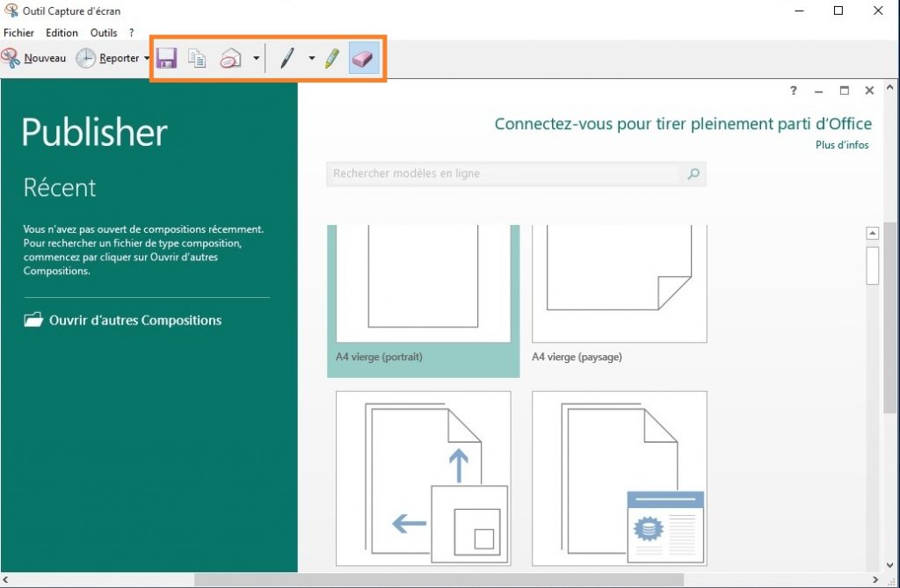The width and height of the screenshot is (900, 588).
Task: Open the Fichier menu
Action: click(x=18, y=33)
